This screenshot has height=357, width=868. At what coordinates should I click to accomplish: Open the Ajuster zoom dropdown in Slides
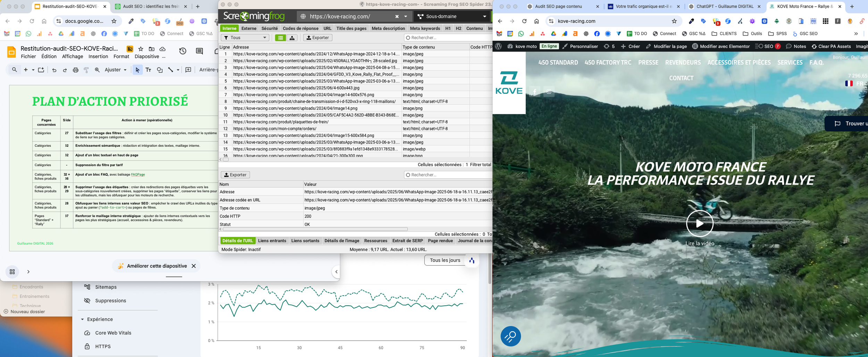coord(116,70)
